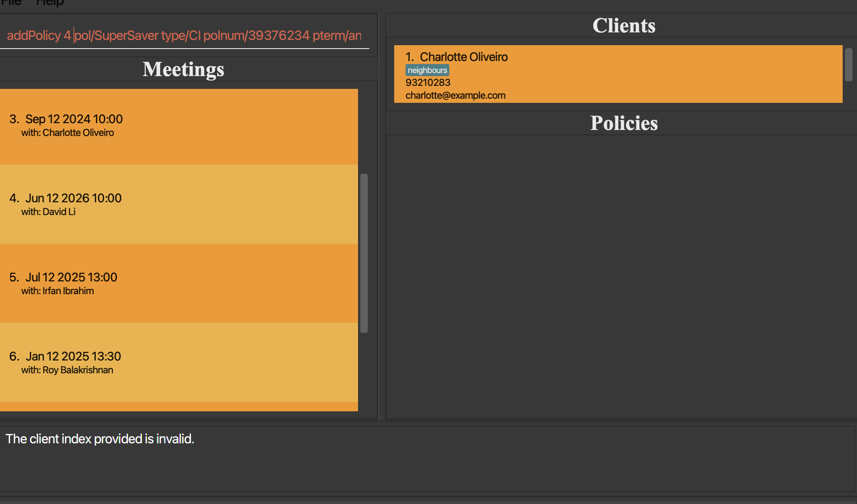
Task: Open the File menu
Action: [11, 3]
